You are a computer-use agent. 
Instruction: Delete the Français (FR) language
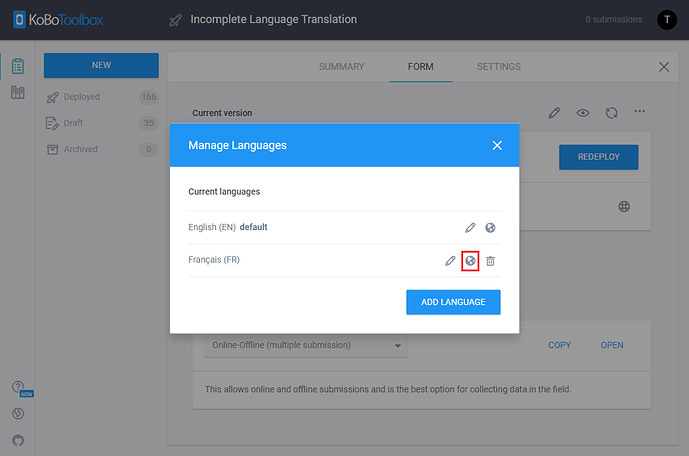490,261
